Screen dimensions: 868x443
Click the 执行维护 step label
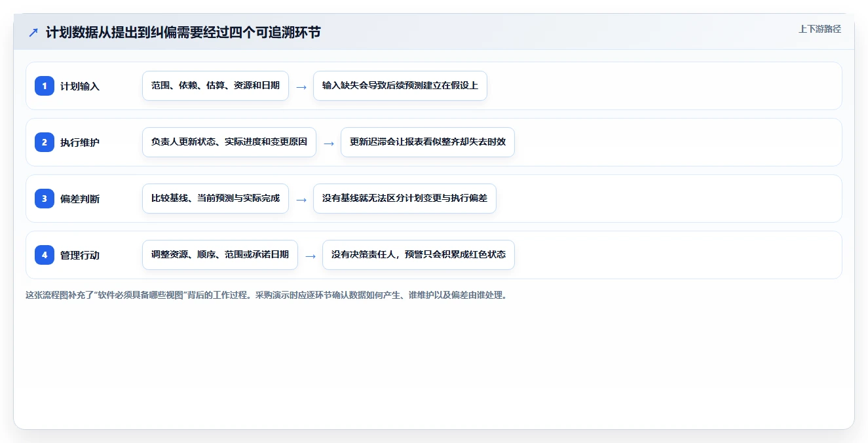pyautogui.click(x=80, y=142)
